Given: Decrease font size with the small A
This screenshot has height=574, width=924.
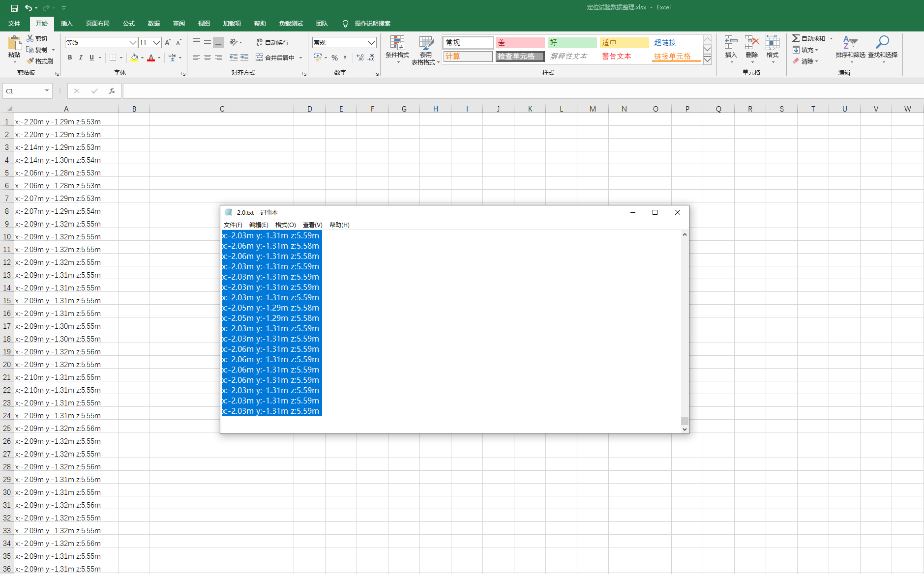Looking at the screenshot, I should [179, 43].
